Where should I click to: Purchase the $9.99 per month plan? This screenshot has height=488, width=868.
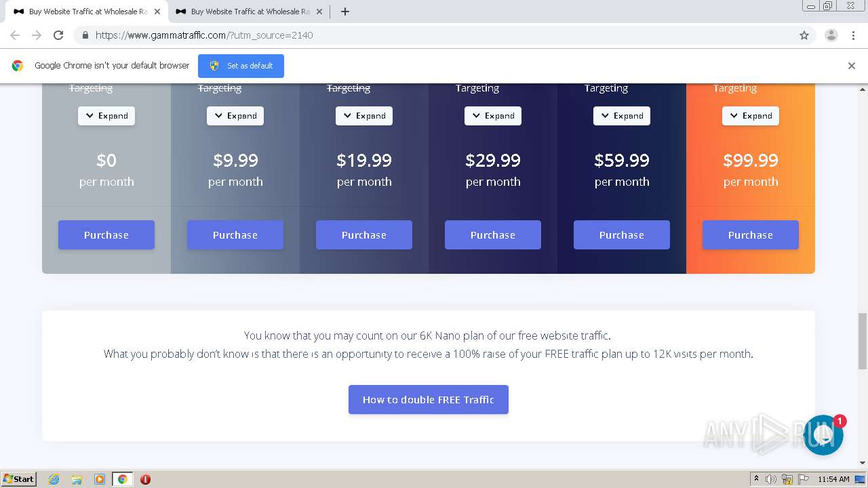click(235, 235)
